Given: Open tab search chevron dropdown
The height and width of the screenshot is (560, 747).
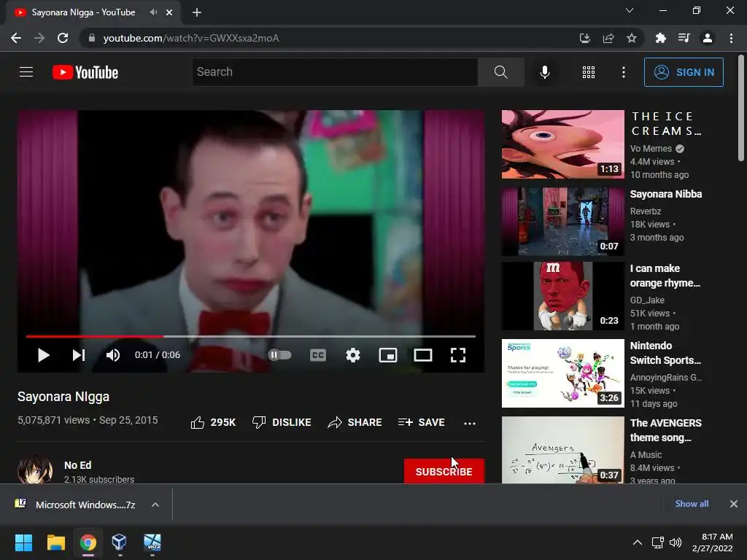Looking at the screenshot, I should coord(630,10).
